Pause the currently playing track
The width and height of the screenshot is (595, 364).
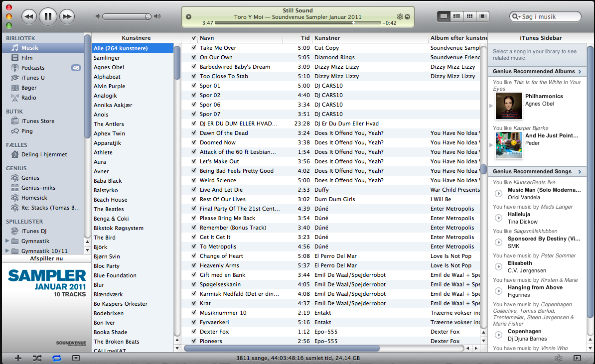tap(48, 16)
